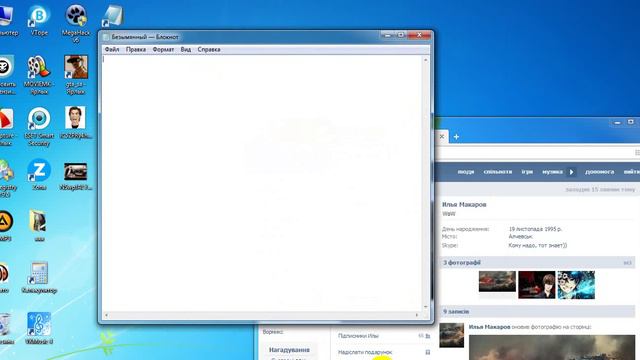Click the 9 записів wall header
Screen dimensions: 640x360
pyautogui.click(x=536, y=311)
